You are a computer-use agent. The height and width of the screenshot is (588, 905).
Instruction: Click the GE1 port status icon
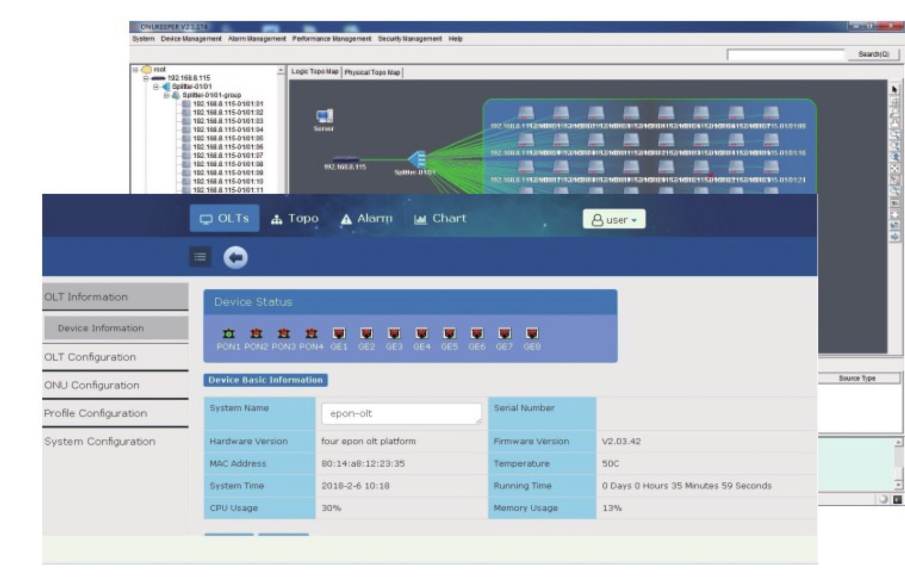pyautogui.click(x=339, y=334)
